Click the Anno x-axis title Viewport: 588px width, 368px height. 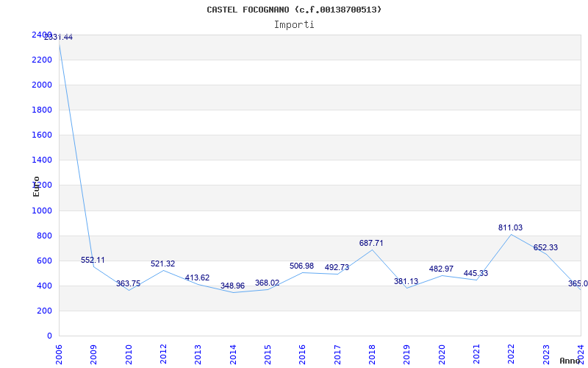pos(570,361)
